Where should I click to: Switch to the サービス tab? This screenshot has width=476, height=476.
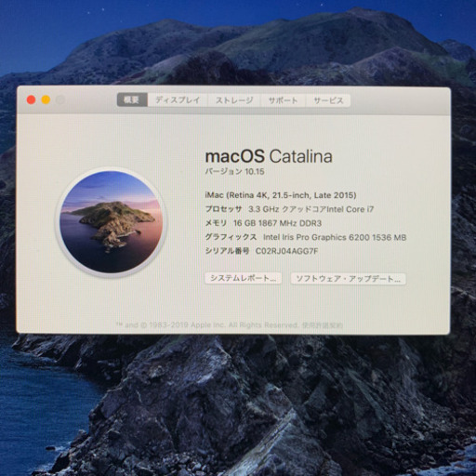click(x=328, y=99)
